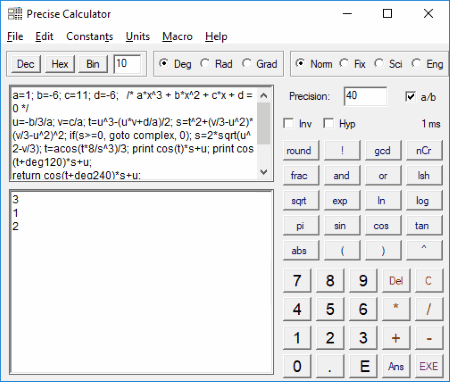
Task: Insert a closing parenthesis
Action: pyautogui.click(x=383, y=250)
